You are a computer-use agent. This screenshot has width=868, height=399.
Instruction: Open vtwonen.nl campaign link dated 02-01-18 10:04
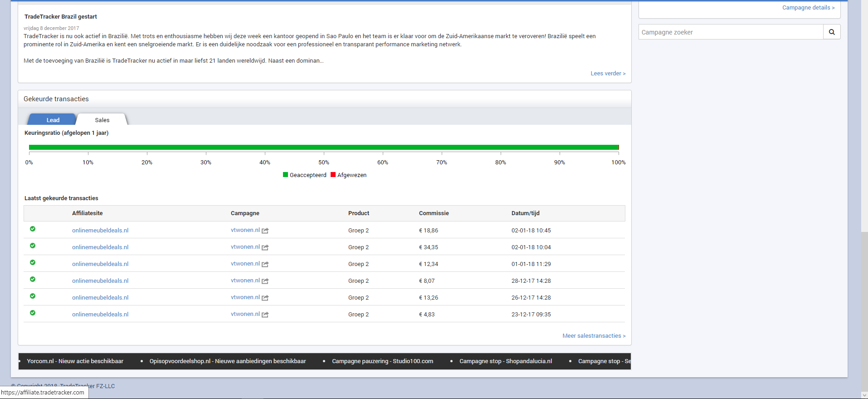pyautogui.click(x=245, y=247)
